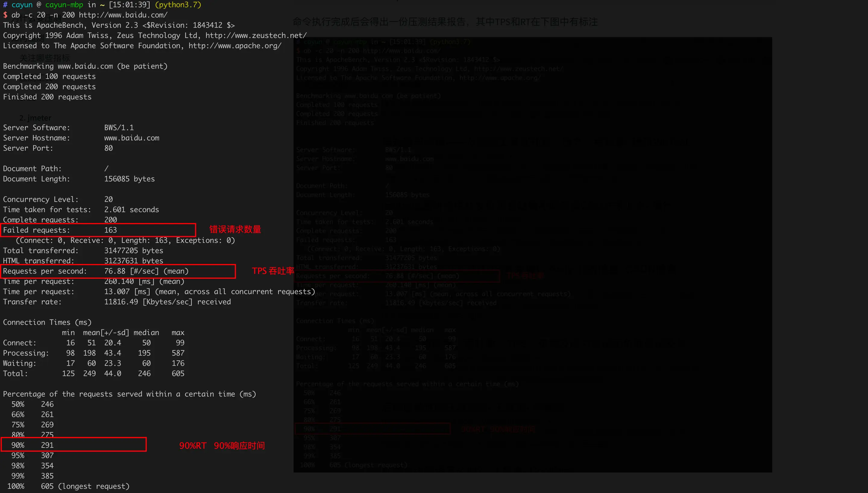This screenshot has height=493, width=868.
Task: Click the green cayun-mbp hostname in prompt
Action: pyautogui.click(x=64, y=5)
